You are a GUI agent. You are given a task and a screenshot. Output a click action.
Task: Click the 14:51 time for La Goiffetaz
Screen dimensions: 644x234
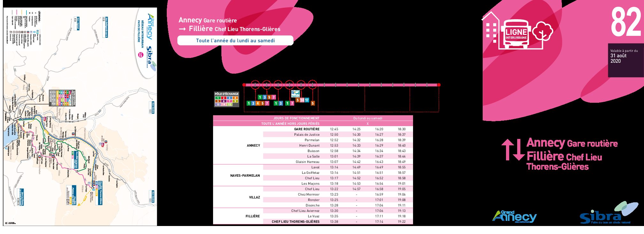pyautogui.click(x=356, y=173)
